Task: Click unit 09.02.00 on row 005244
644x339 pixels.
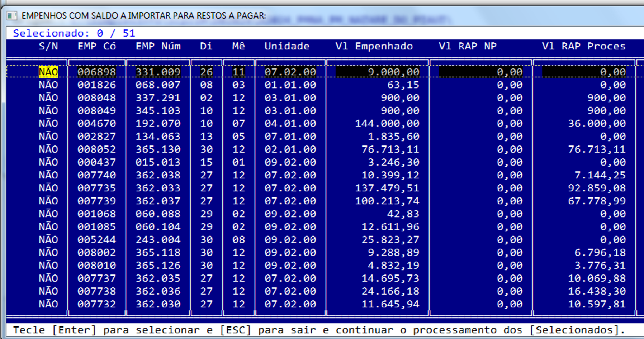Action: (x=290, y=240)
